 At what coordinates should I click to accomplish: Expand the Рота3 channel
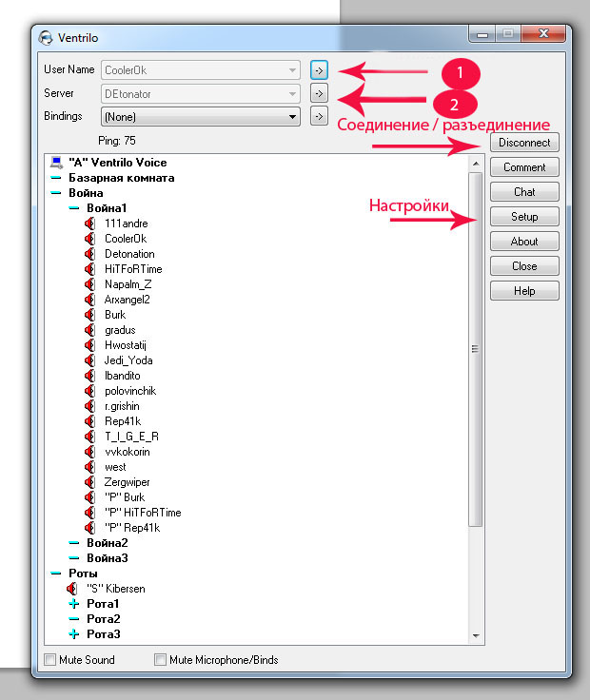click(74, 634)
